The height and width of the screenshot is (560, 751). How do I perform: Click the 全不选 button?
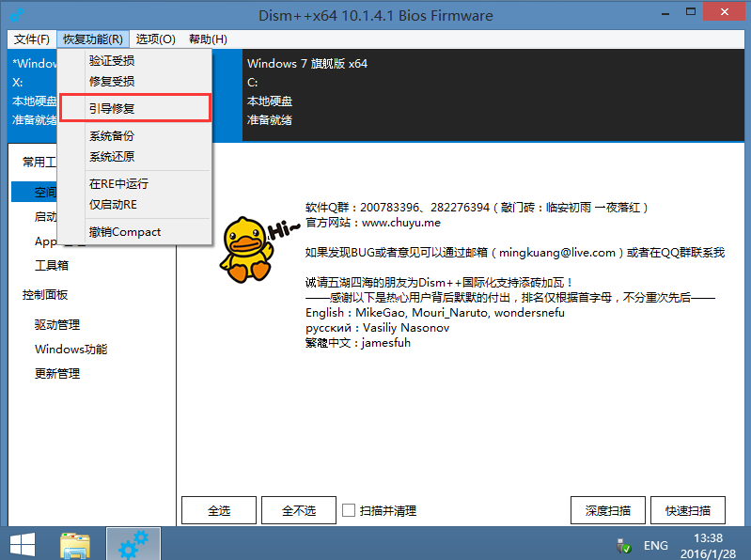tap(299, 510)
